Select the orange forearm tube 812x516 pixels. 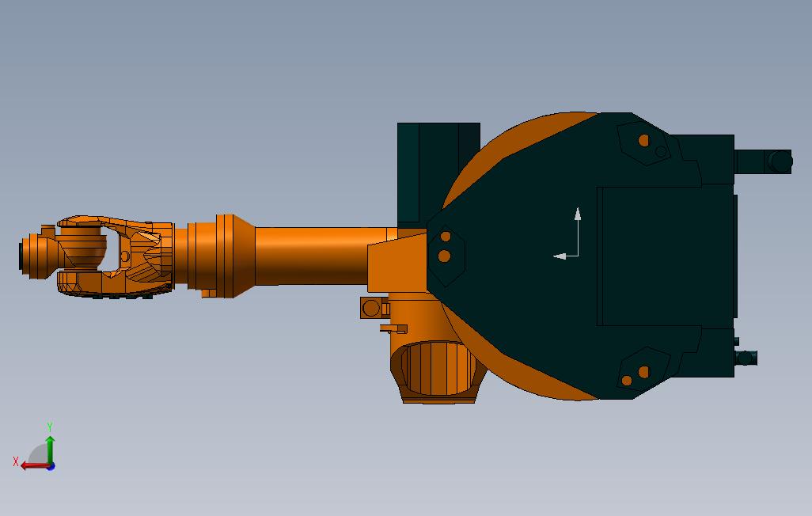click(x=321, y=256)
